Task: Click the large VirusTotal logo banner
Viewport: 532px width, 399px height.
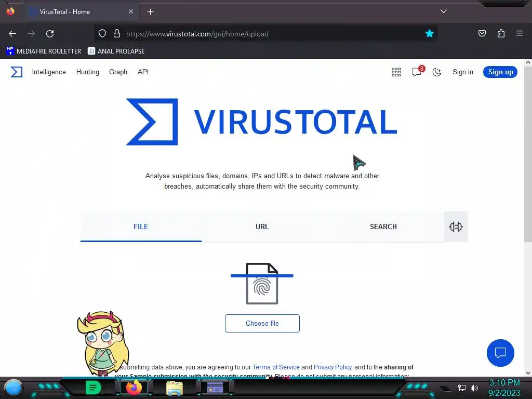Action: click(261, 122)
